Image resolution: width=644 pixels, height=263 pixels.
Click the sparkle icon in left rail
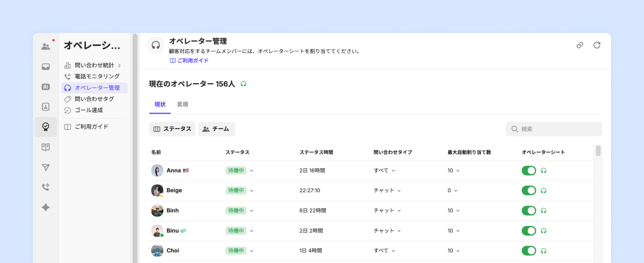[x=46, y=207]
